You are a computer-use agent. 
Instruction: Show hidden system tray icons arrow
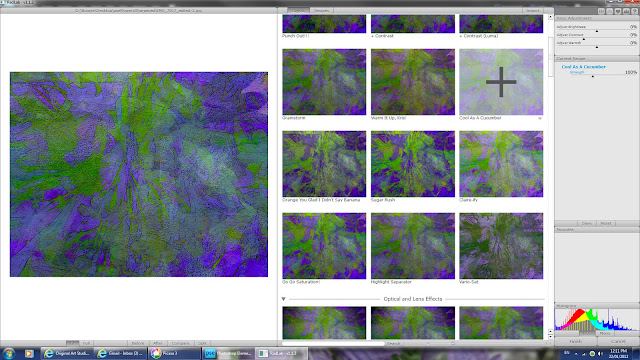(x=576, y=353)
